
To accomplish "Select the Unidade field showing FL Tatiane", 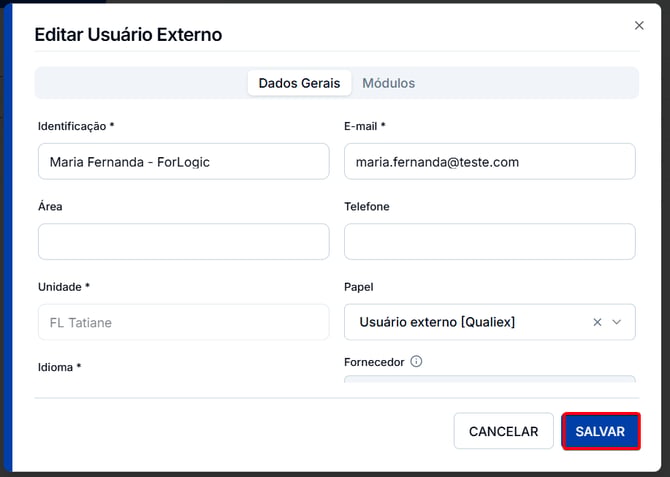I will tap(183, 322).
